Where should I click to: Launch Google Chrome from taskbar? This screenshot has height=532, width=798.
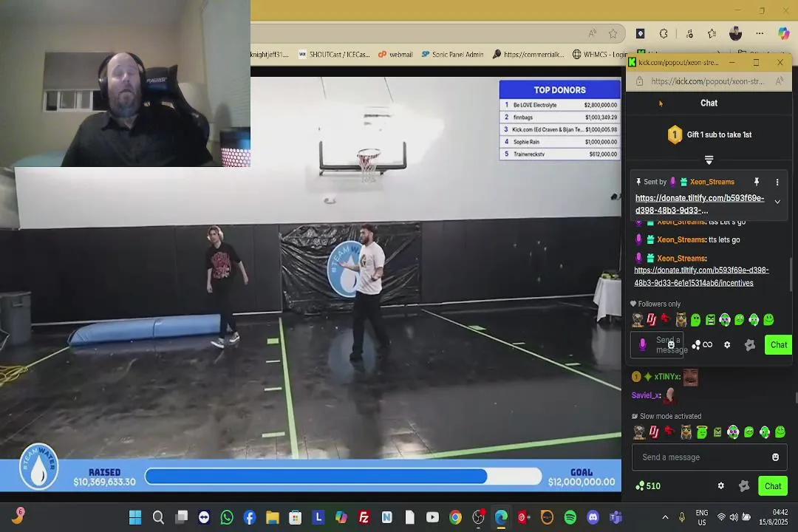(455, 518)
